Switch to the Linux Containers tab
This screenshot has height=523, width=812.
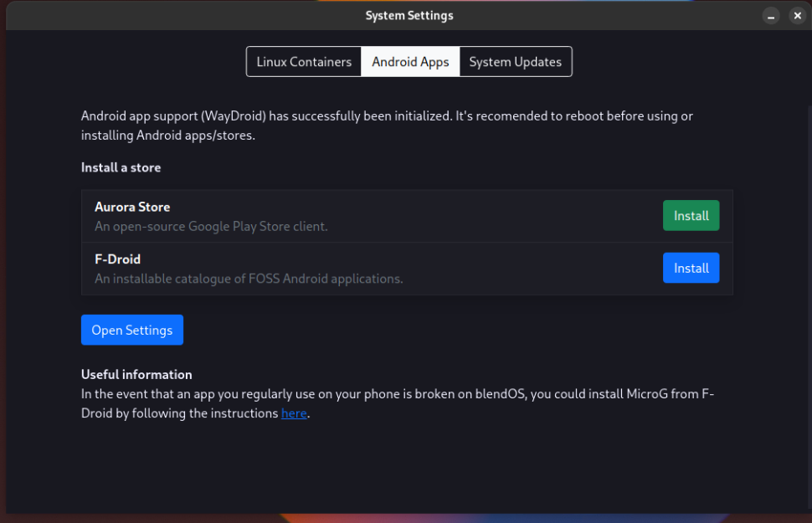[x=304, y=62]
